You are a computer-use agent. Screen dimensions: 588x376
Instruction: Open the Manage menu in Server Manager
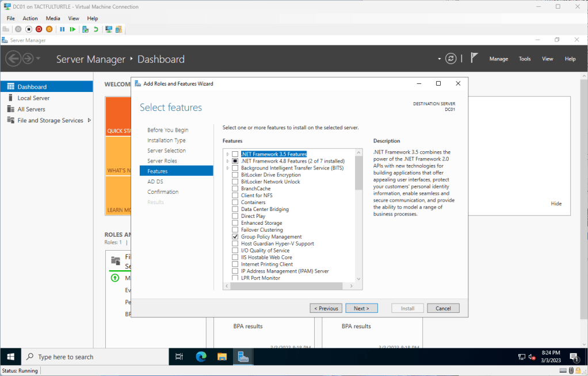coord(498,59)
